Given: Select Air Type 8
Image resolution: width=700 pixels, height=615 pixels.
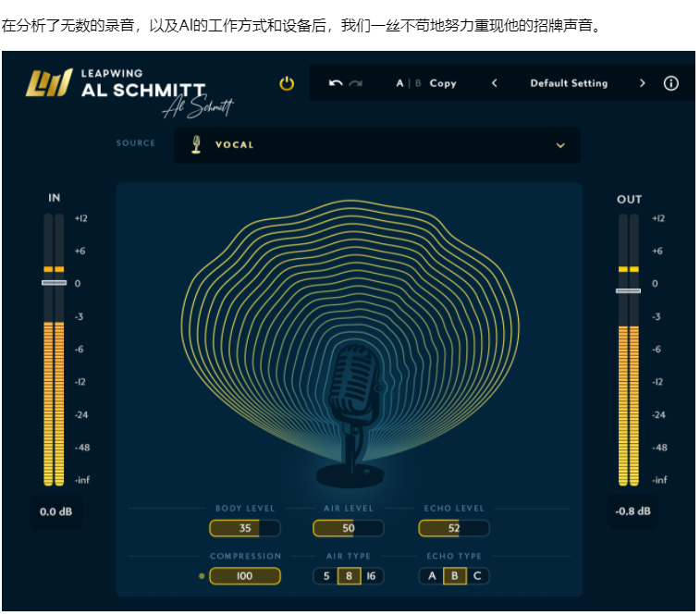Looking at the screenshot, I should coord(349,576).
